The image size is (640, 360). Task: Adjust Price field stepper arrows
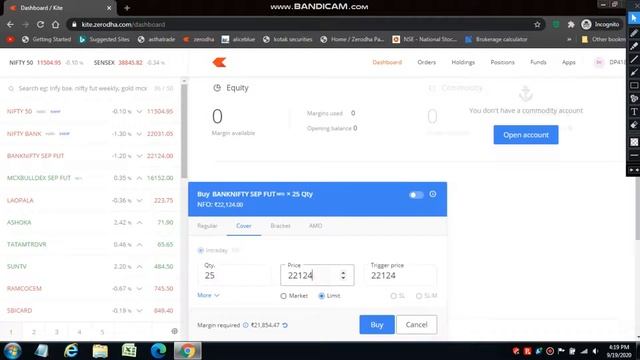[343, 275]
